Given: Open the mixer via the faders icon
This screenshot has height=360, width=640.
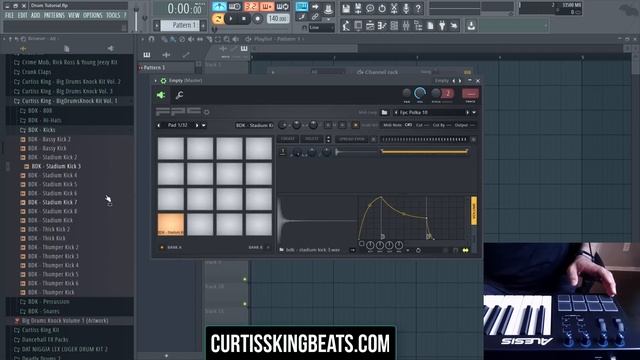Looking at the screenshot, I should [406, 26].
